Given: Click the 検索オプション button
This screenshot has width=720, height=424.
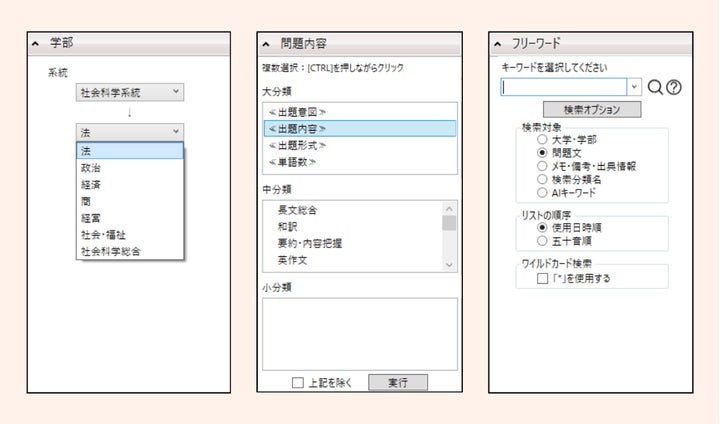Looking at the screenshot, I should tap(592, 110).
